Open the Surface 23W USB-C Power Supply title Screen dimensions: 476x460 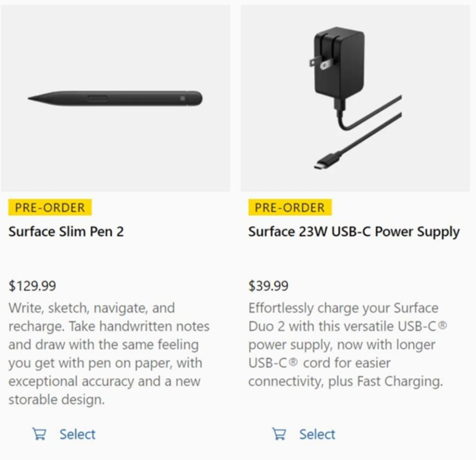[x=354, y=232]
